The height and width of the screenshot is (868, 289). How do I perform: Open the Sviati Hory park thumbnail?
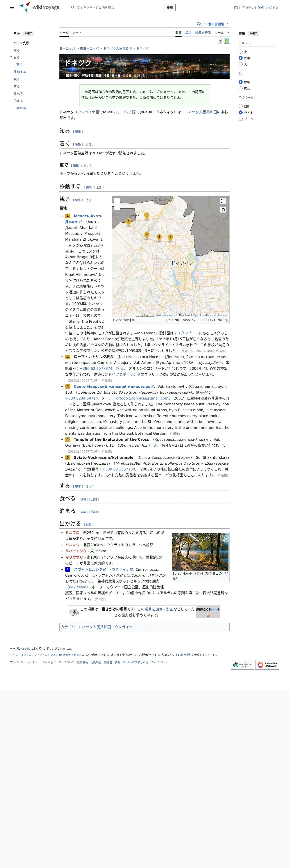pos(200,552)
